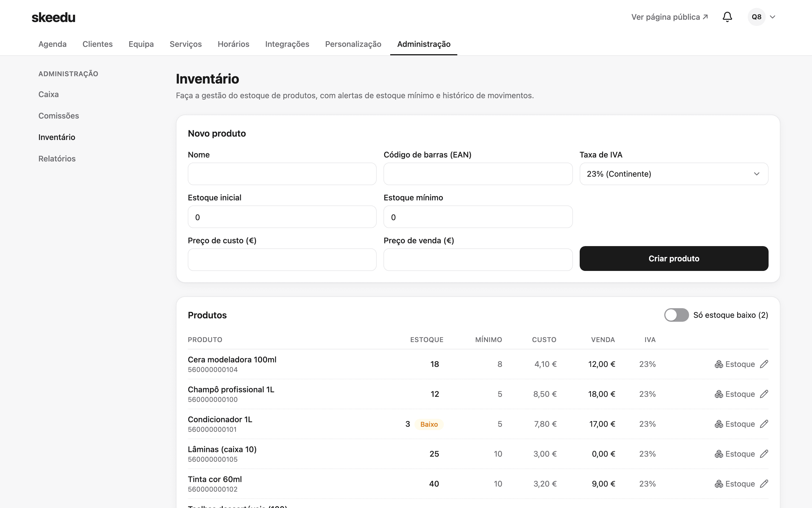Viewport: 812px width, 508px height.
Task: Select product name Champô profissional 1L
Action: click(231, 390)
